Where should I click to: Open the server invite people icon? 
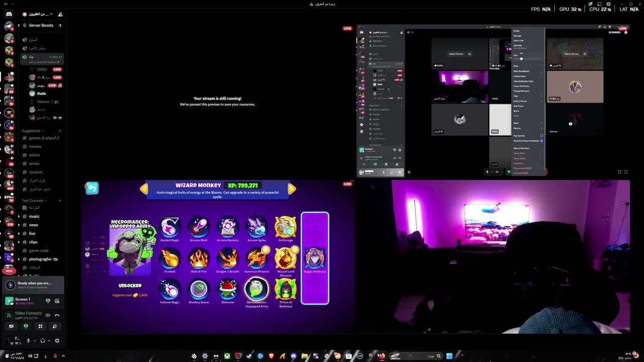[x=60, y=15]
